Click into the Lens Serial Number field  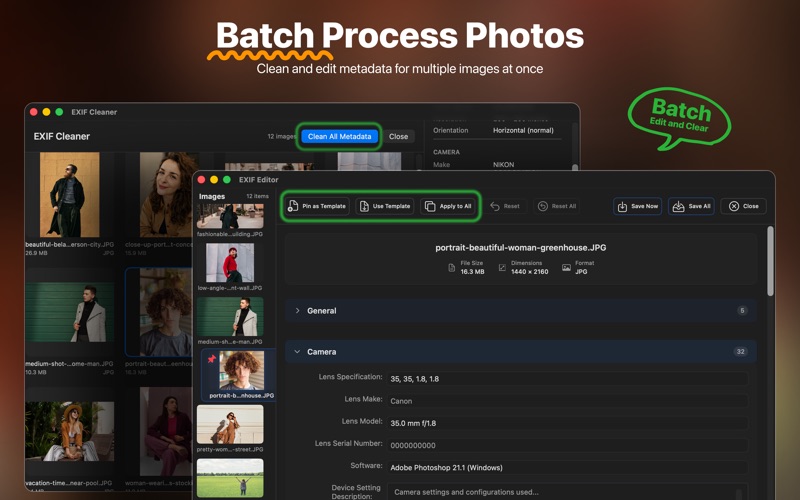(566, 445)
